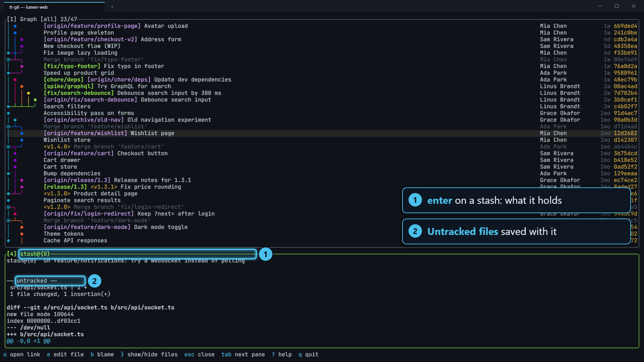Select 'Search filters' commit row
This screenshot has height=362, width=644.
(x=322, y=106)
